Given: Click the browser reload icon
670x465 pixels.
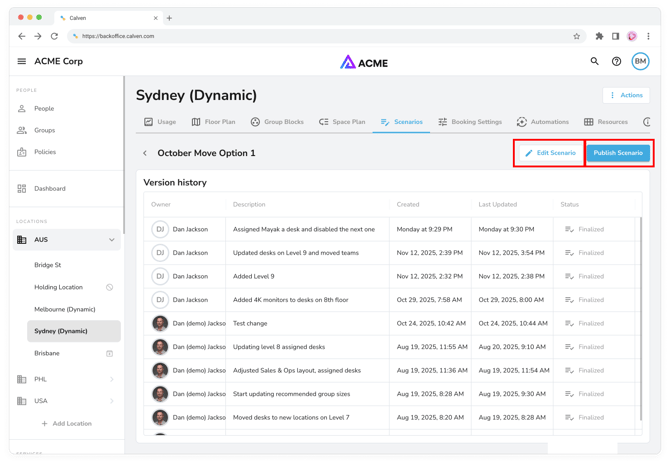Looking at the screenshot, I should pos(54,36).
